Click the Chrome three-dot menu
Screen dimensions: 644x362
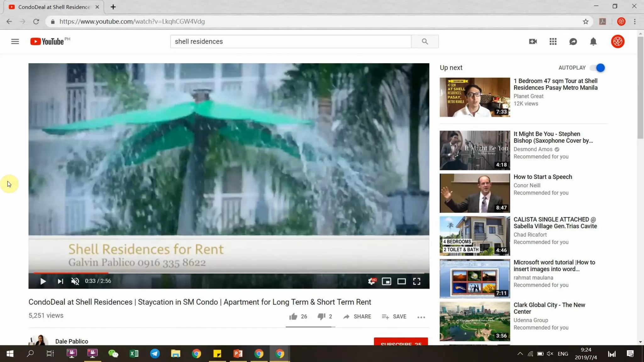tap(635, 21)
